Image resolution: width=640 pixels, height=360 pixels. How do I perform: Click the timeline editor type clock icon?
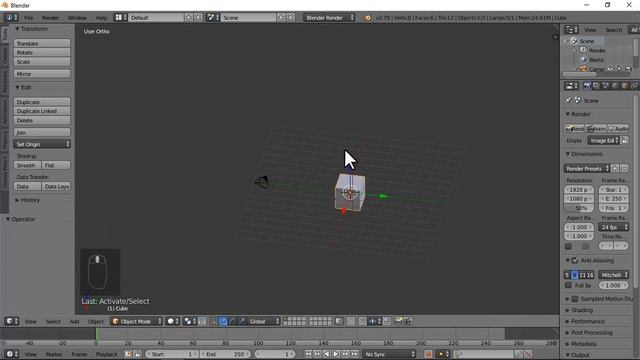(x=11, y=354)
